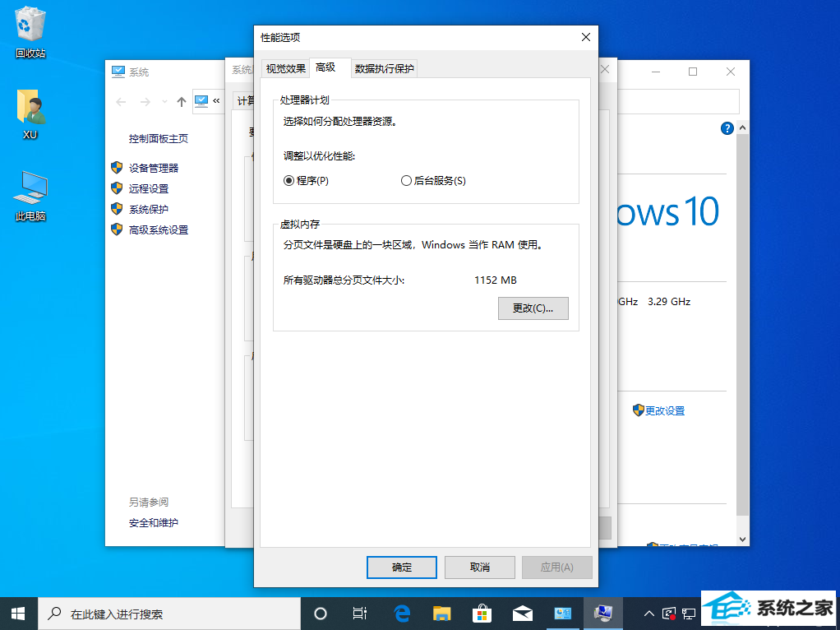Click the shield icon beside 系统保护
Screen dimensions: 840x630
[x=117, y=209]
